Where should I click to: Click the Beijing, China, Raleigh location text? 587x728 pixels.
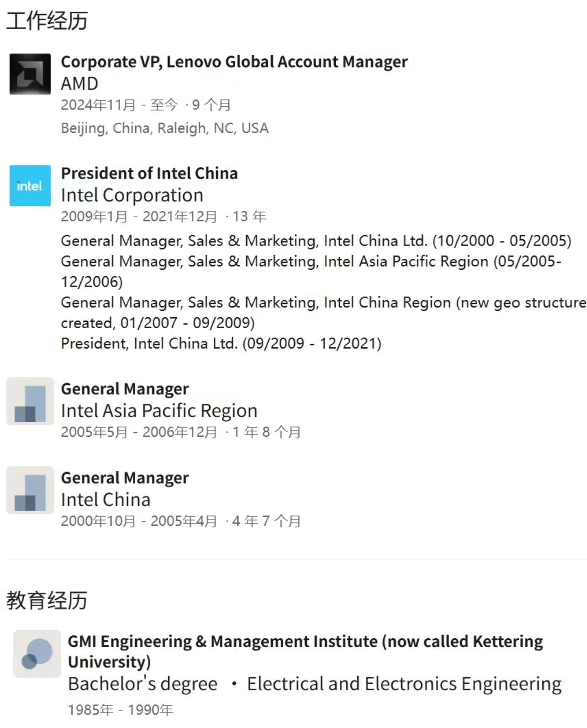(165, 128)
